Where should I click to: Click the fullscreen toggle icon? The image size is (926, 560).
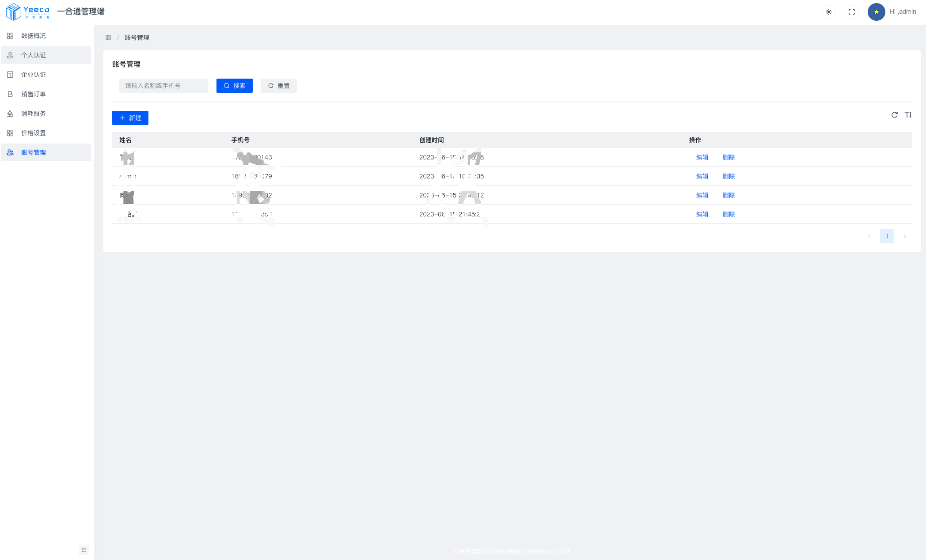(x=851, y=12)
